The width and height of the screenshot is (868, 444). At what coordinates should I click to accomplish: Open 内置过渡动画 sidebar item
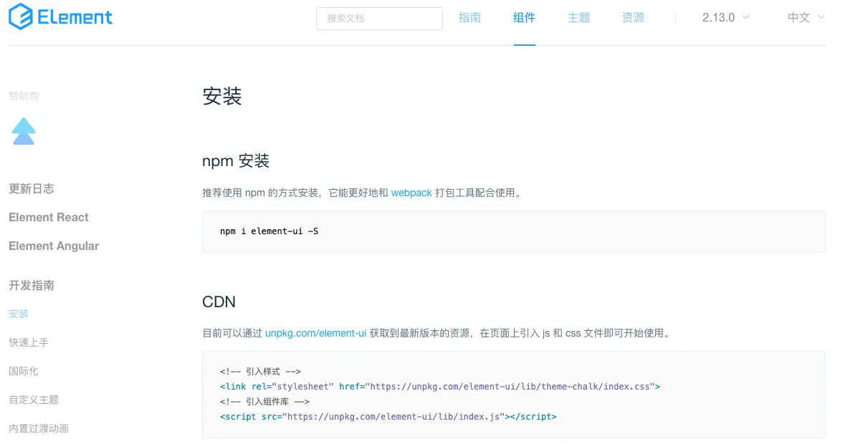click(x=39, y=428)
